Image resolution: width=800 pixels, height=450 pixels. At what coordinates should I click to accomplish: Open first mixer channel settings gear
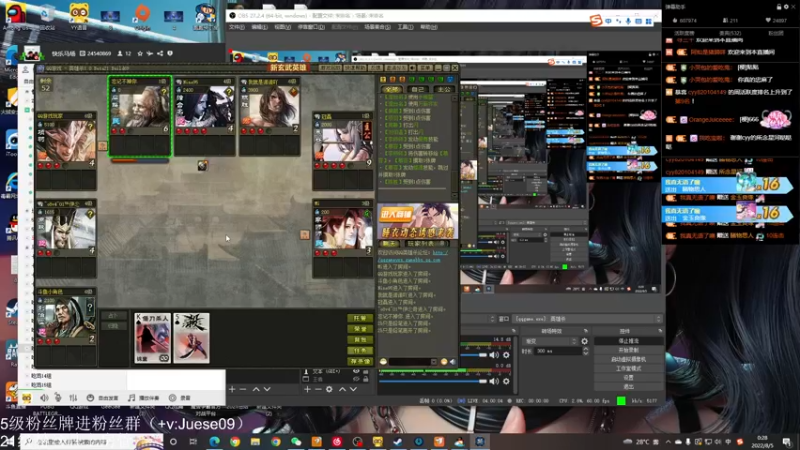click(506, 355)
